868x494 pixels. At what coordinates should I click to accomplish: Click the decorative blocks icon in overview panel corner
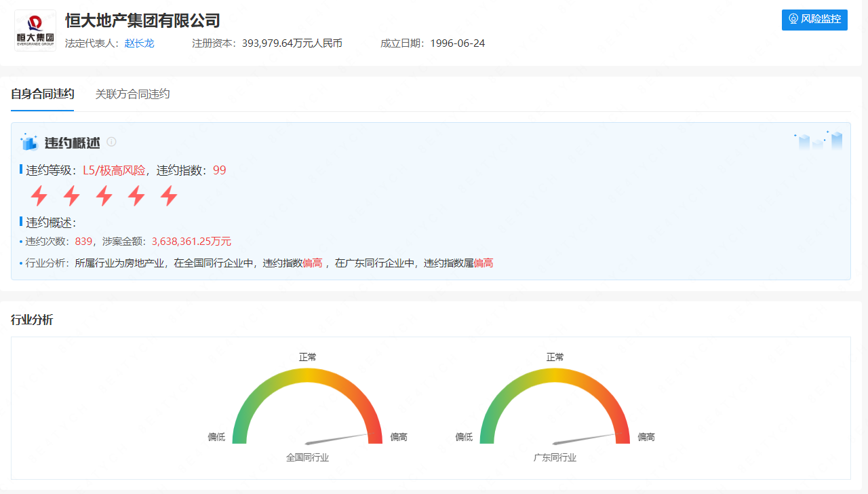pos(818,140)
